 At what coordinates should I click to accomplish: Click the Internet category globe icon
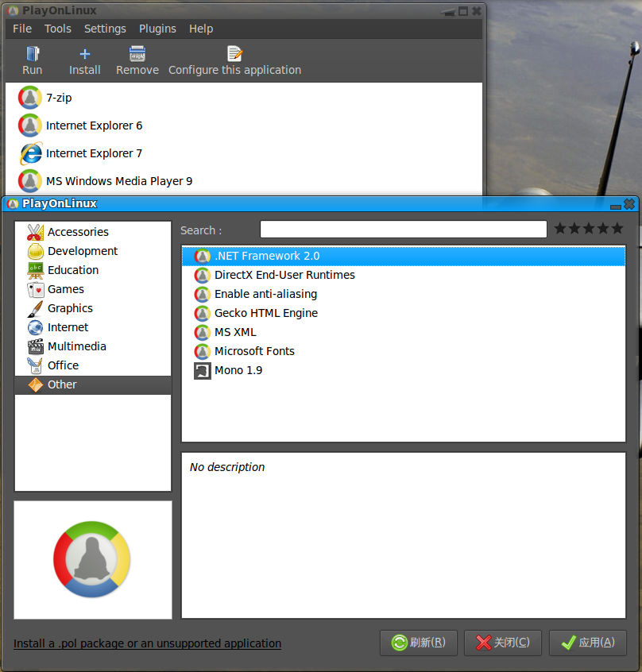click(x=35, y=328)
